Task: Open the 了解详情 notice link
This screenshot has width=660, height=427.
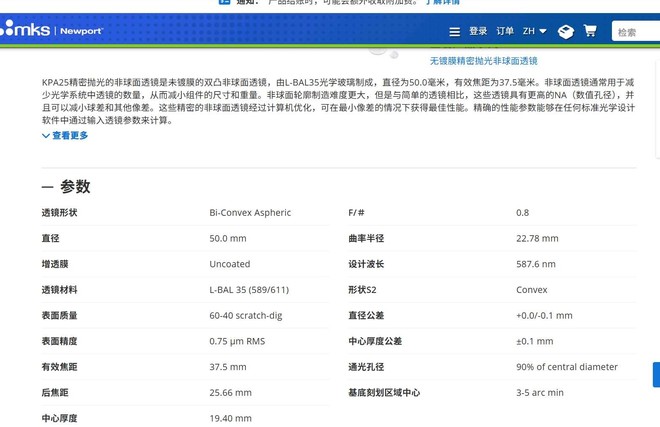Action: (442, 2)
